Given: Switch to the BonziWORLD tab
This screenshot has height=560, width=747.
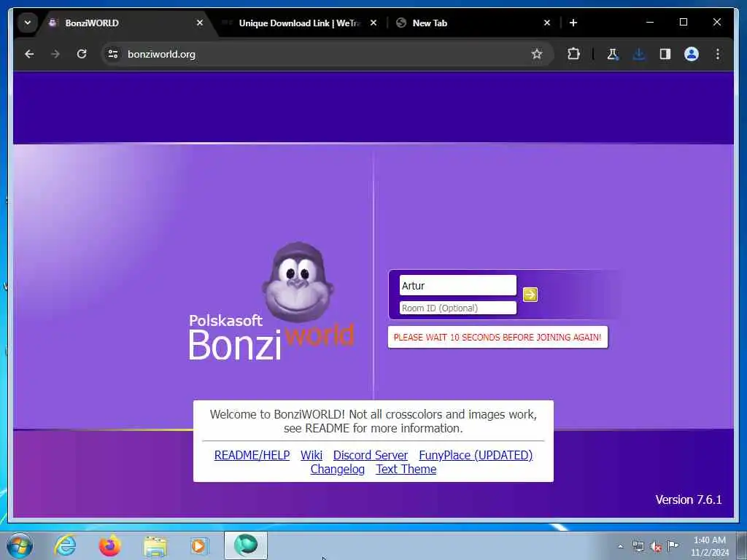Looking at the screenshot, I should click(x=125, y=23).
